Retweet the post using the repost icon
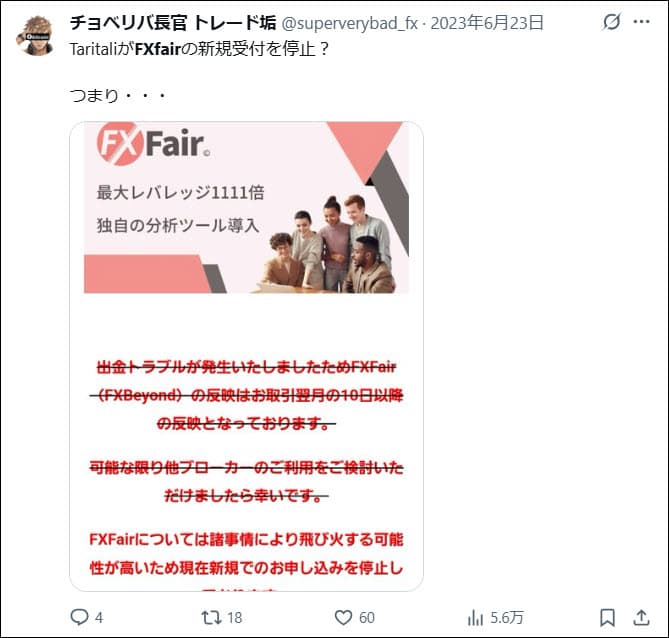 point(211,618)
